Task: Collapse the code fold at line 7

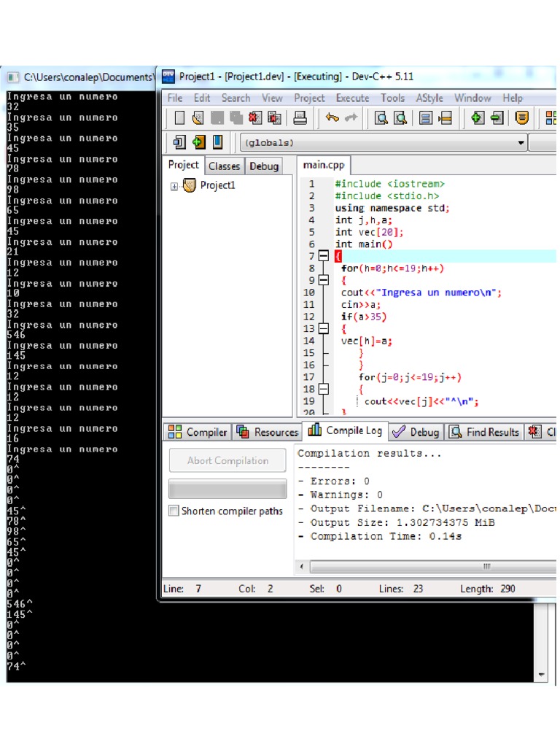Action: coord(324,256)
